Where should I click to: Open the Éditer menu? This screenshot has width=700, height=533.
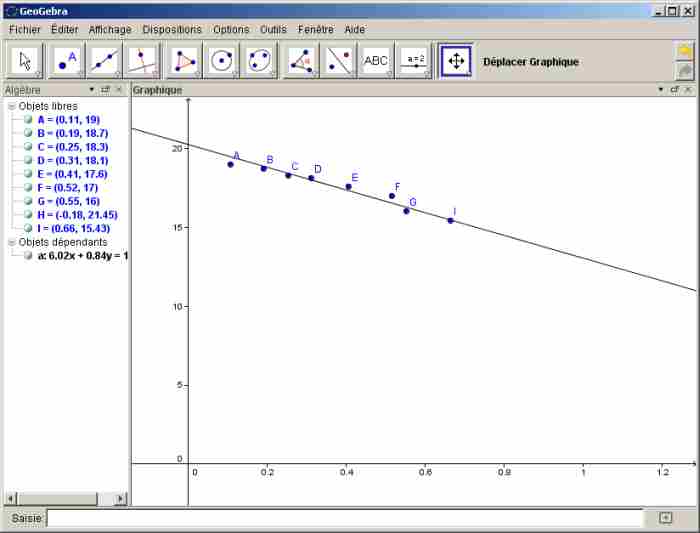[x=65, y=29]
